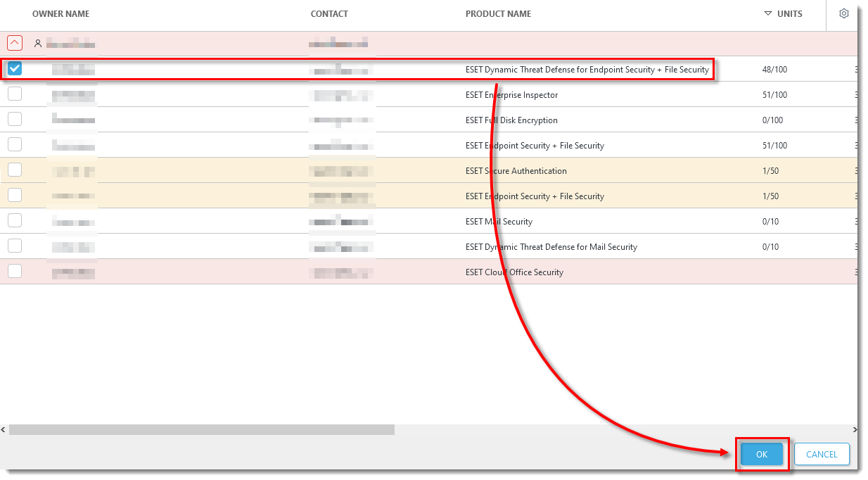Click the CONTACT column header
Screen dimensions: 868x480
[329, 14]
